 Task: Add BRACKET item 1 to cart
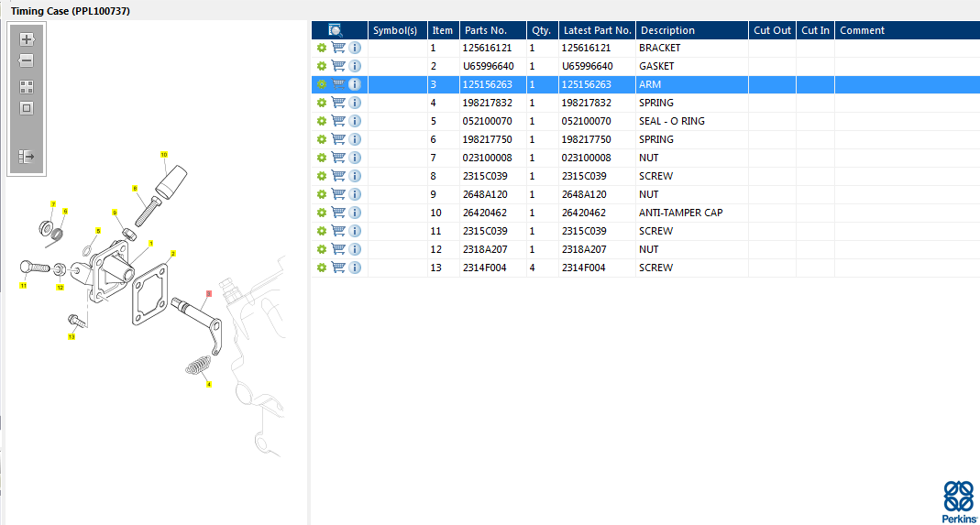point(338,48)
